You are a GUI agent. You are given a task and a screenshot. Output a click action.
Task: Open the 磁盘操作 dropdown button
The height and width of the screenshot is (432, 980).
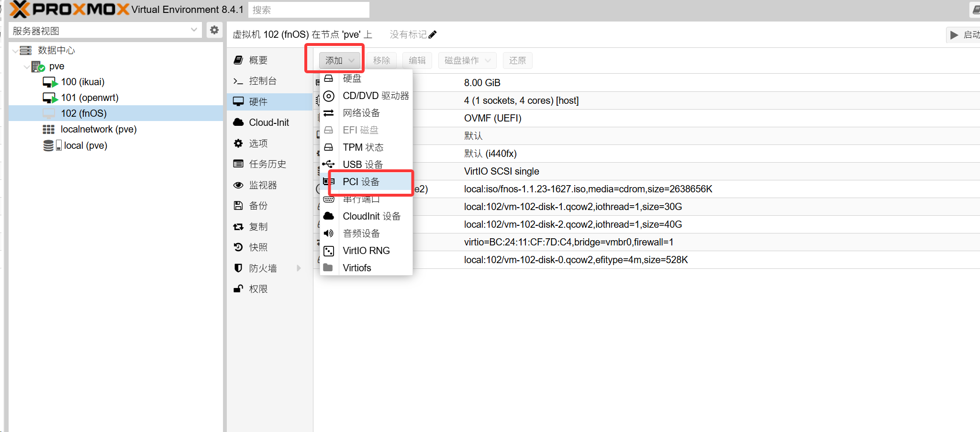[467, 60]
